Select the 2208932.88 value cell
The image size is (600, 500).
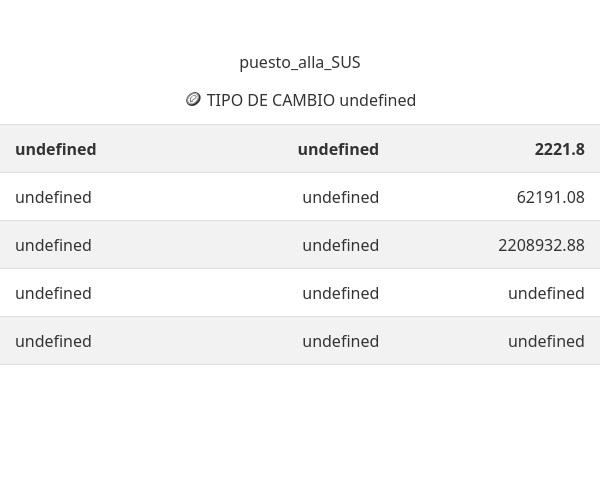(541, 245)
